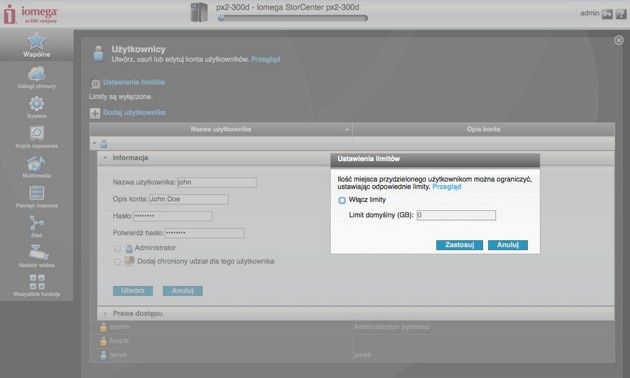
Task: Sort by Nazwa użytkownika column
Action: click(221, 129)
